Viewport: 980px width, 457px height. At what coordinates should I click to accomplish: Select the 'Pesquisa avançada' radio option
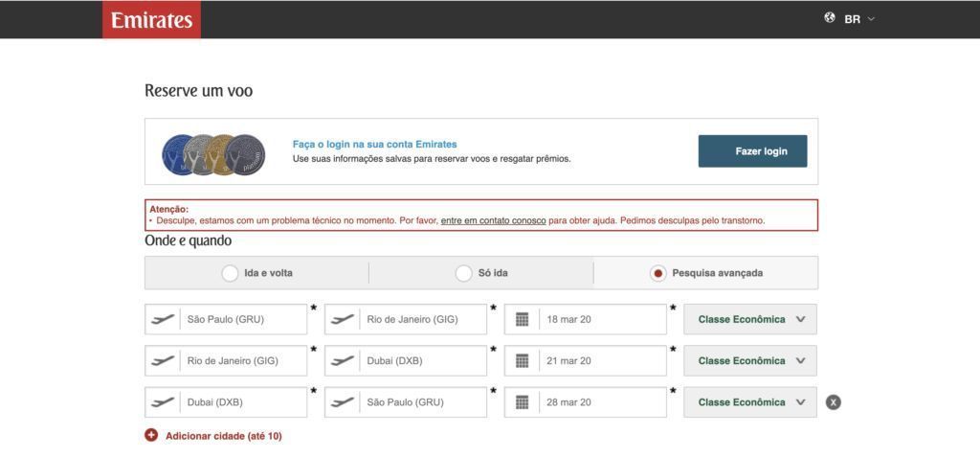657,274
